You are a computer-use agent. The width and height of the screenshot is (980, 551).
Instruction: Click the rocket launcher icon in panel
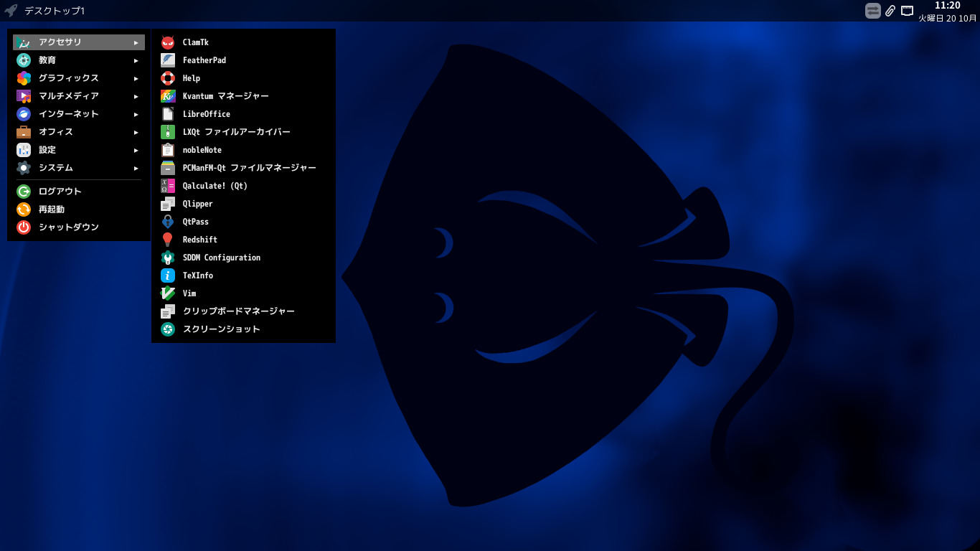tap(11, 11)
